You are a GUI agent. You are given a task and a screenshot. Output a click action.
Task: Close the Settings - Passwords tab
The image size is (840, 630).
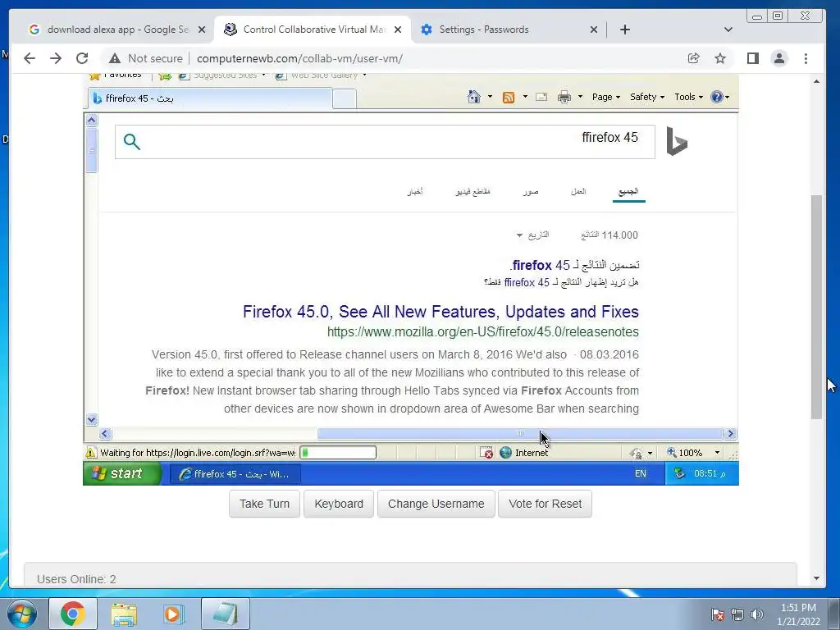[594, 30]
